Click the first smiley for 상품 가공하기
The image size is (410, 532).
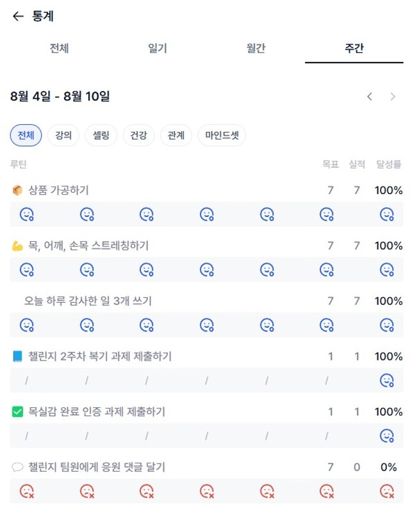tap(27, 214)
